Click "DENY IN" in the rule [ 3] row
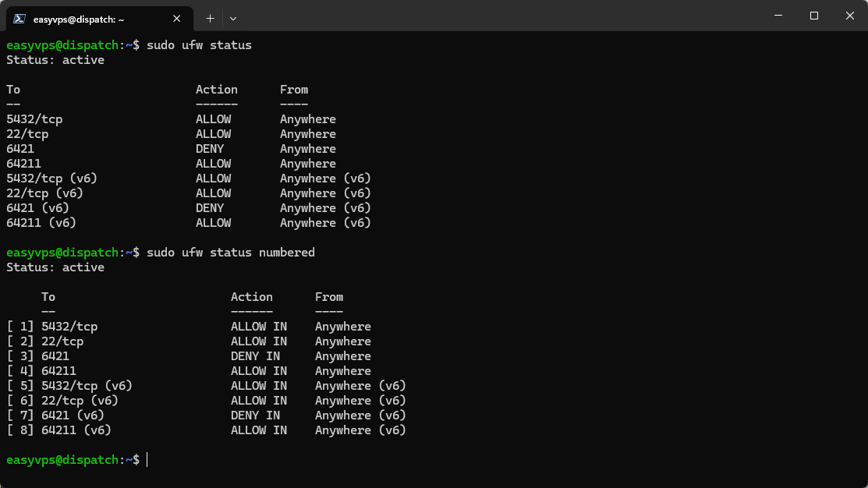 point(255,356)
